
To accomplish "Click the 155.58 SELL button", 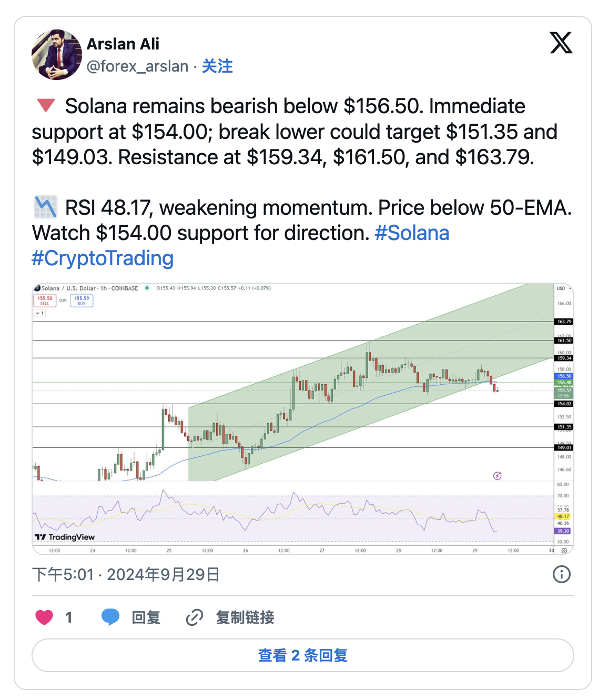I will 45,301.
